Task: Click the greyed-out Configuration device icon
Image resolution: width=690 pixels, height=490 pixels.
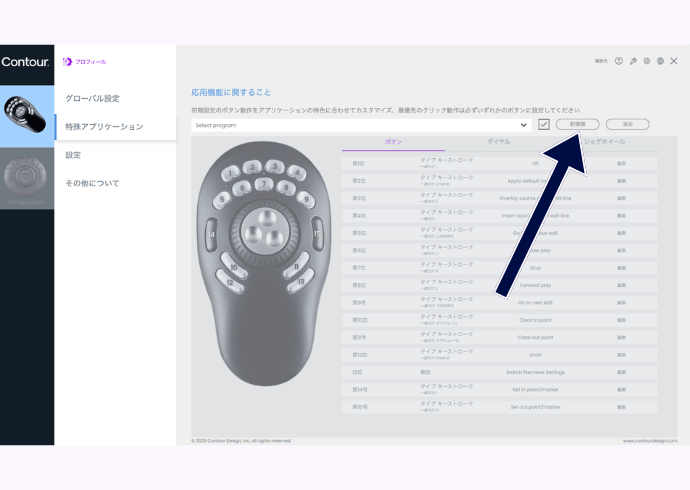Action: (27, 178)
